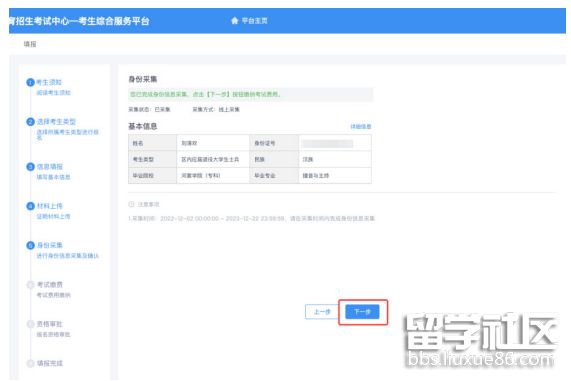Click the grey step circle for 考试缴费
This screenshot has width=571, height=381.
click(30, 285)
